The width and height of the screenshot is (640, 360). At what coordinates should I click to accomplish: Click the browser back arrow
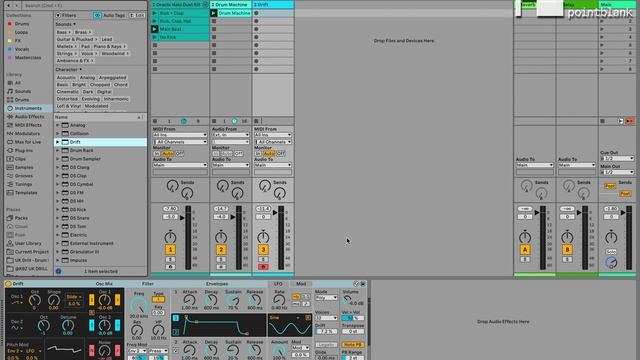point(8,5)
